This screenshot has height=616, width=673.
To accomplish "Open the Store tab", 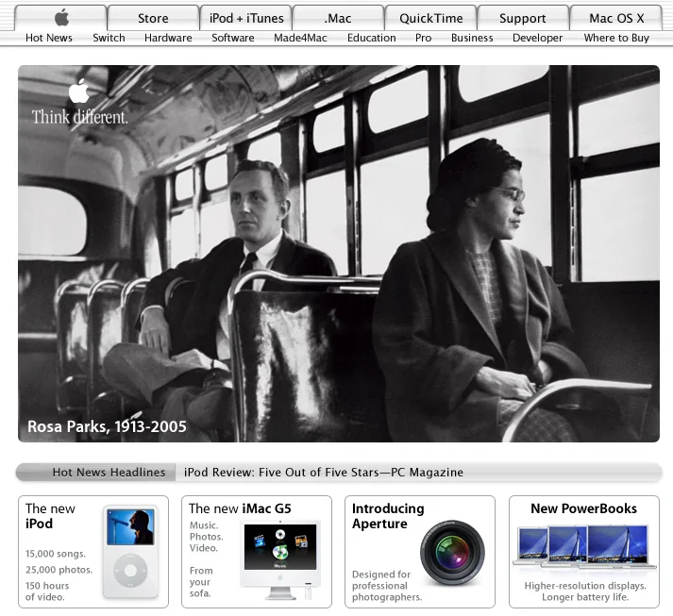I will coord(153,18).
